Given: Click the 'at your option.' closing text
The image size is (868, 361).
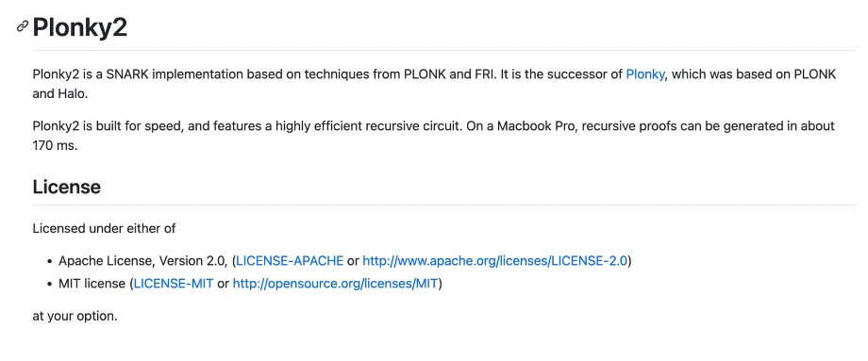Looking at the screenshot, I should point(75,317).
